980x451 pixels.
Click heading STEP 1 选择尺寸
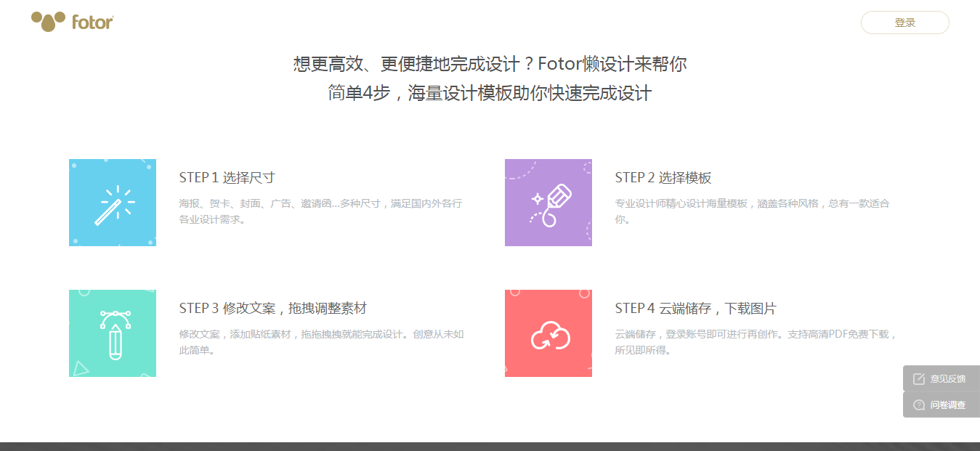pos(227,178)
